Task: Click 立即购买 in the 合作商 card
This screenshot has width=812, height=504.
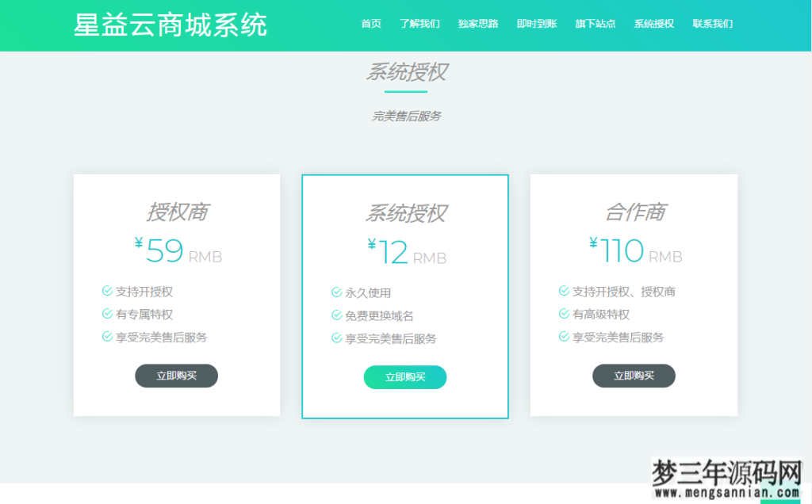Action: click(634, 376)
